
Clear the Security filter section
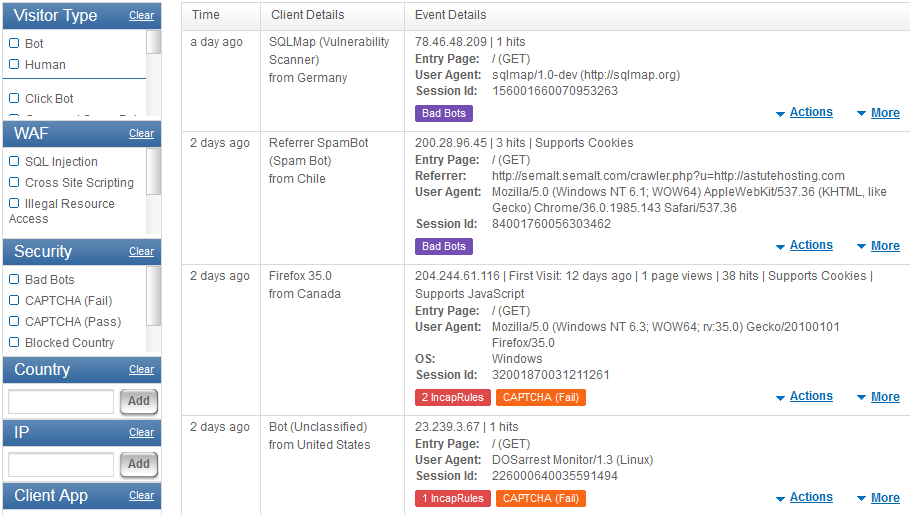coord(141,252)
